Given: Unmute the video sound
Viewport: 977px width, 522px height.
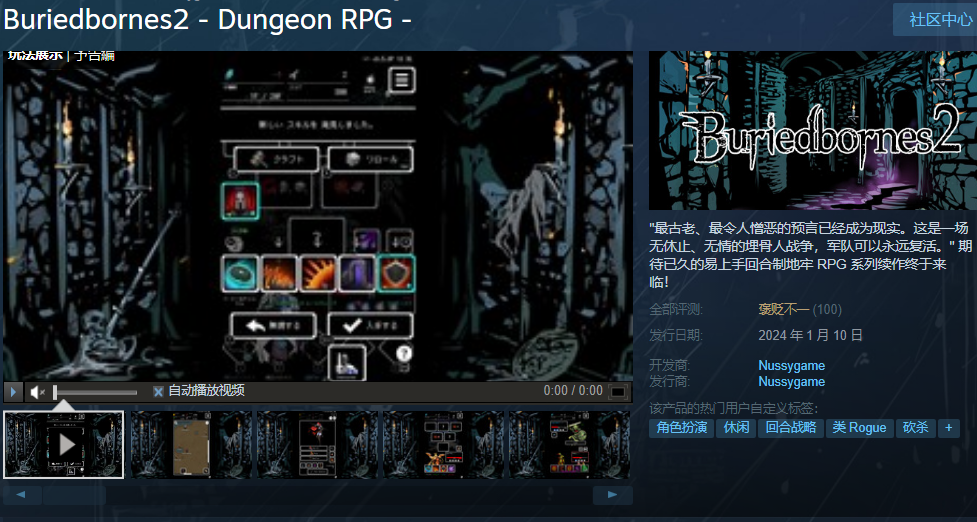Looking at the screenshot, I should click(x=37, y=392).
